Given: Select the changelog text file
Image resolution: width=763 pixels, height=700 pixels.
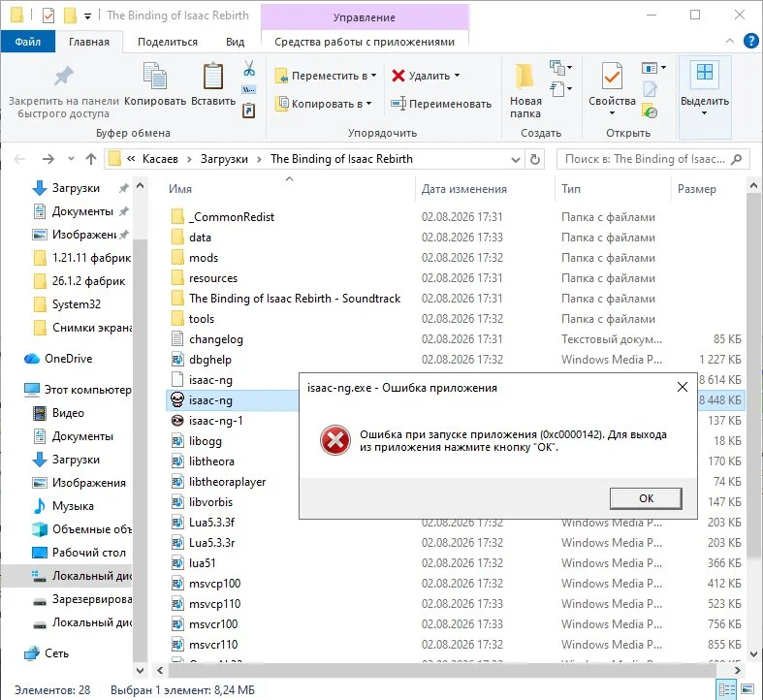Looking at the screenshot, I should click(215, 339).
